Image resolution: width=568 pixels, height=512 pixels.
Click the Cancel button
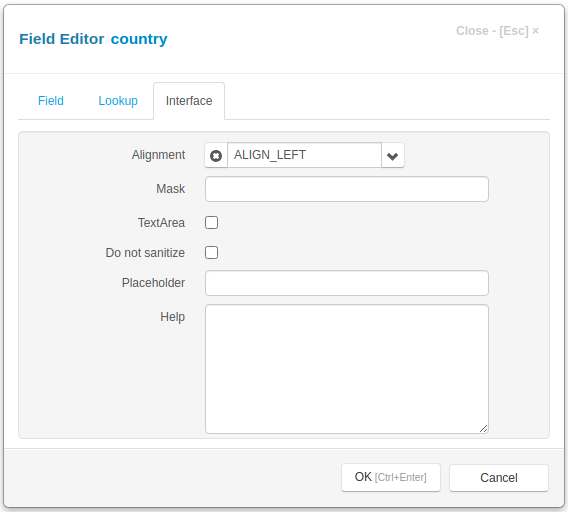coord(499,478)
